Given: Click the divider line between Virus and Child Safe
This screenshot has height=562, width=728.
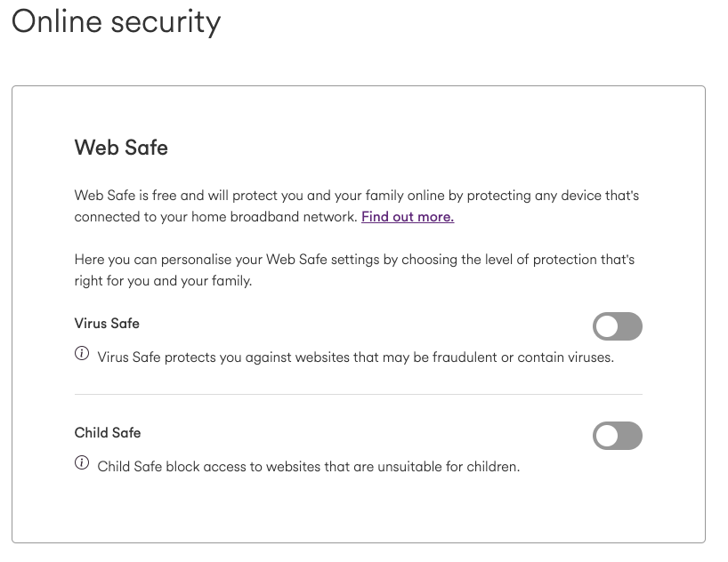Looking at the screenshot, I should [x=359, y=395].
